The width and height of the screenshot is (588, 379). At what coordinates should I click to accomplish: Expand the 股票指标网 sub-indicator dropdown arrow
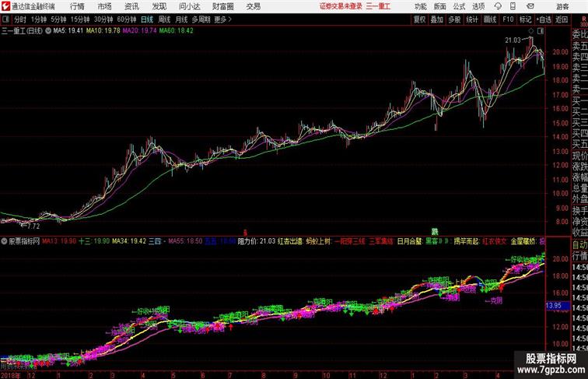point(4,241)
